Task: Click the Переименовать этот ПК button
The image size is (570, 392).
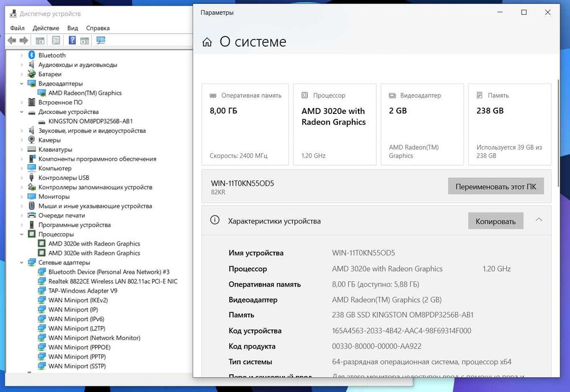Action: click(496, 186)
